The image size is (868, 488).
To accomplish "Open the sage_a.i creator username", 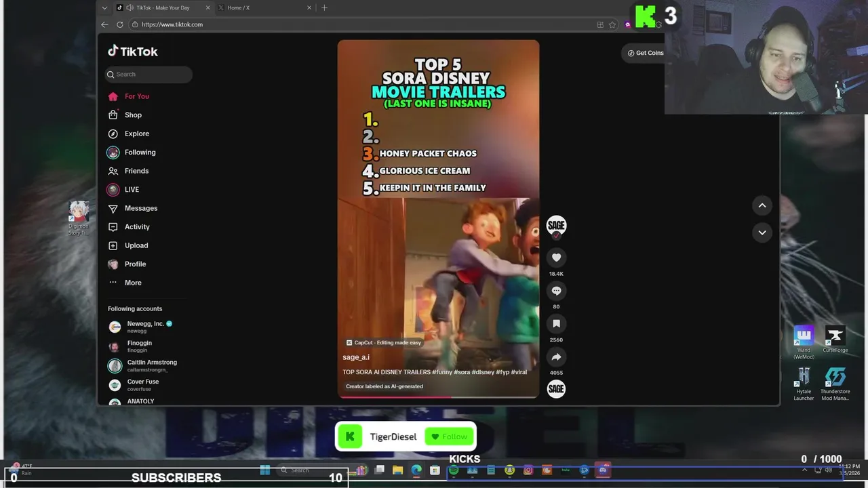I will point(356,357).
